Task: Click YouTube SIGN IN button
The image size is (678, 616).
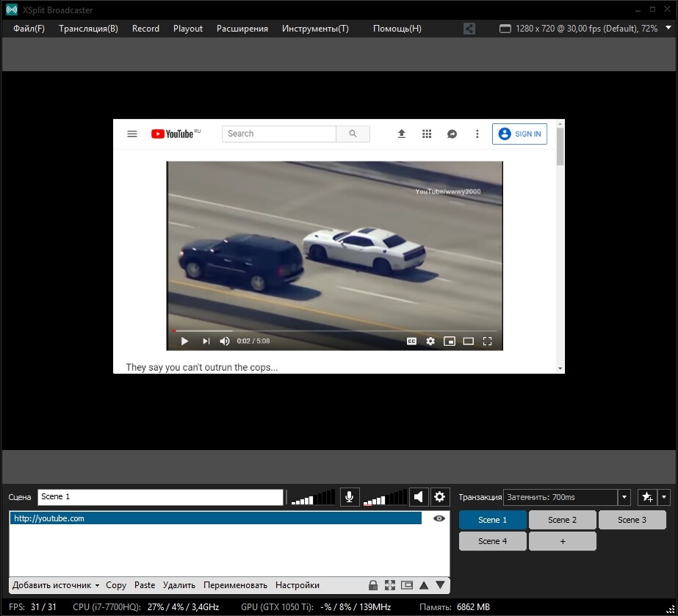Action: (519, 134)
